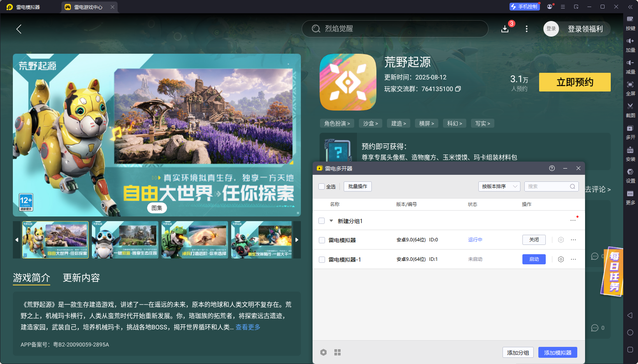Image resolution: width=638 pixels, height=364 pixels.
Task: Enable the 全选 select-all checkbox
Action: coord(322,186)
